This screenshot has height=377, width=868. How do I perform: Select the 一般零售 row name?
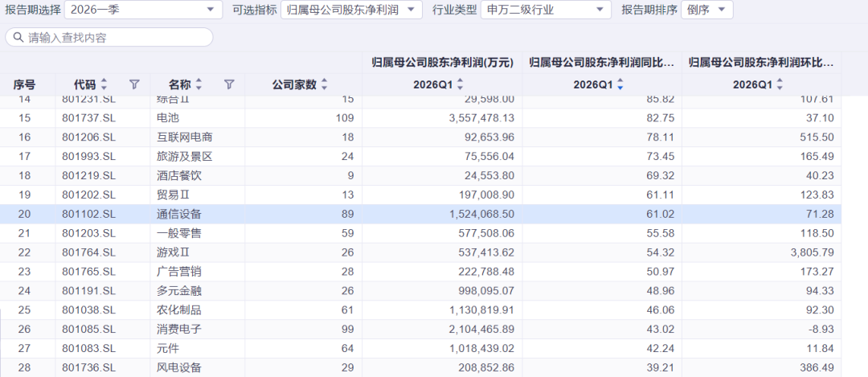pyautogui.click(x=179, y=234)
